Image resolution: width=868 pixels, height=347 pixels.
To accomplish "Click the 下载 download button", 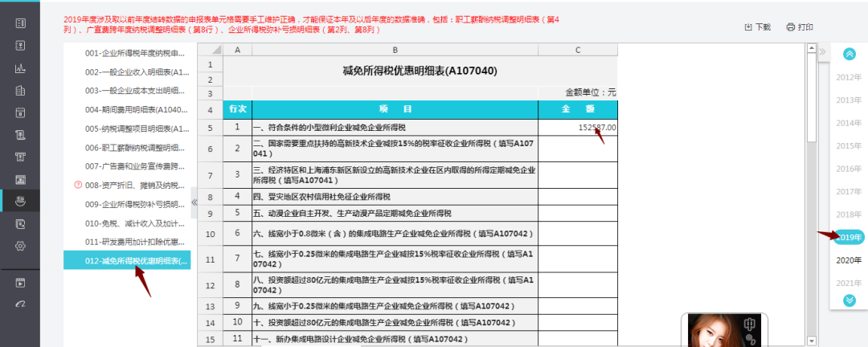I will point(758,27).
